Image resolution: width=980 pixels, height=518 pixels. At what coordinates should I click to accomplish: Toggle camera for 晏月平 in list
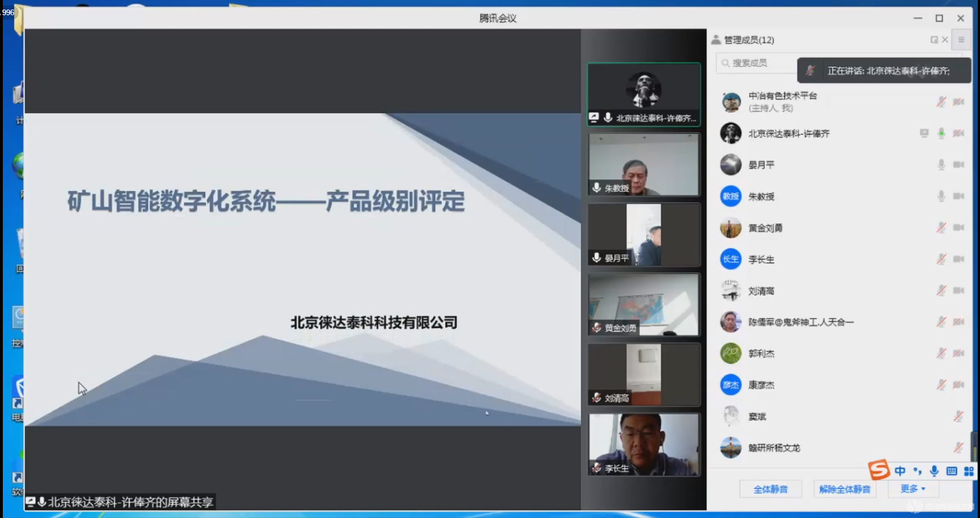point(959,165)
